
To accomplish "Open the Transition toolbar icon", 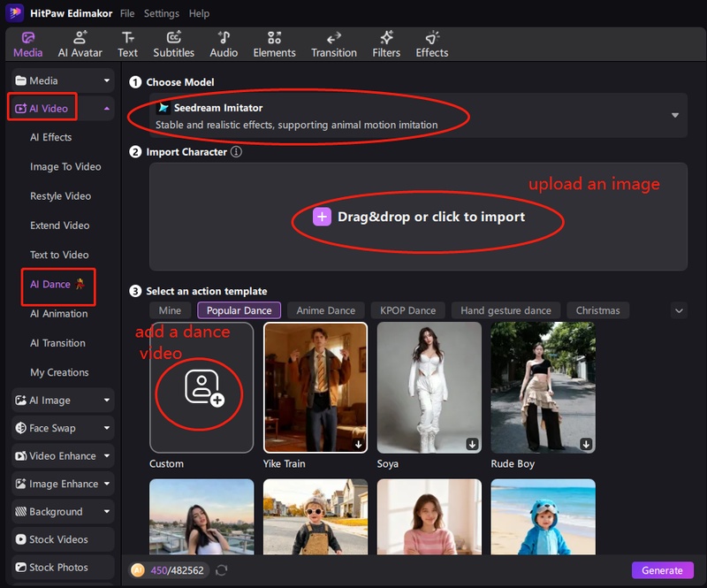I will (334, 43).
